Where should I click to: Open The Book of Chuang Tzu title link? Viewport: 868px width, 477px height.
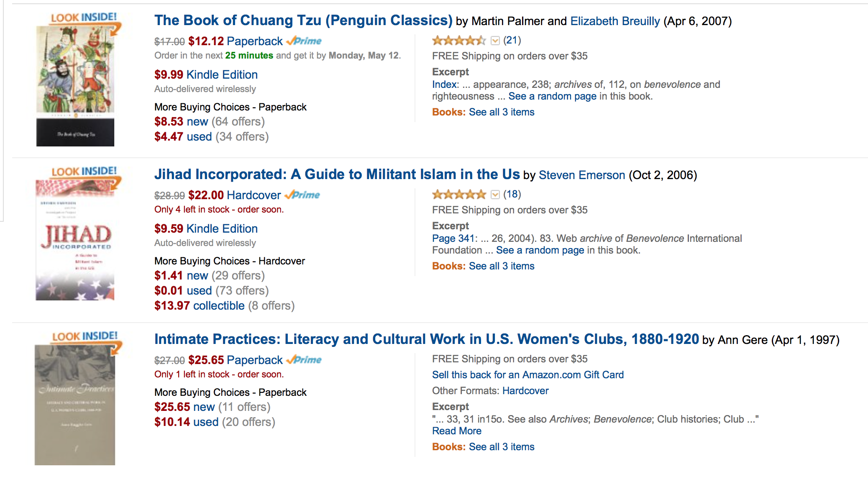pos(303,21)
